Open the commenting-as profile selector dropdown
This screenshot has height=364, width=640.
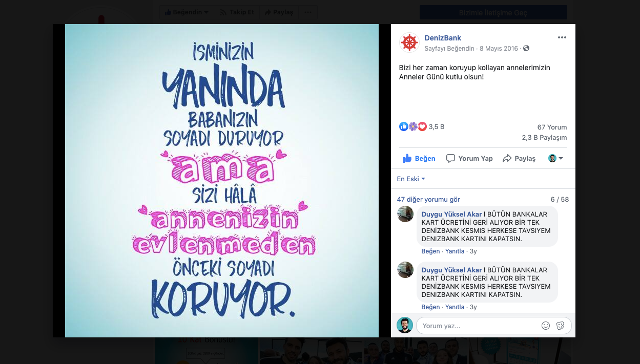pyautogui.click(x=555, y=159)
